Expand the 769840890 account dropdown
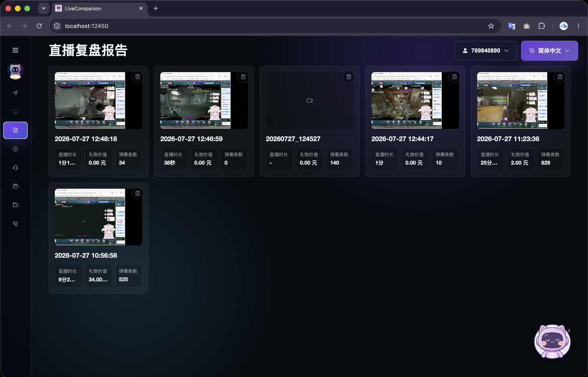 (x=485, y=51)
